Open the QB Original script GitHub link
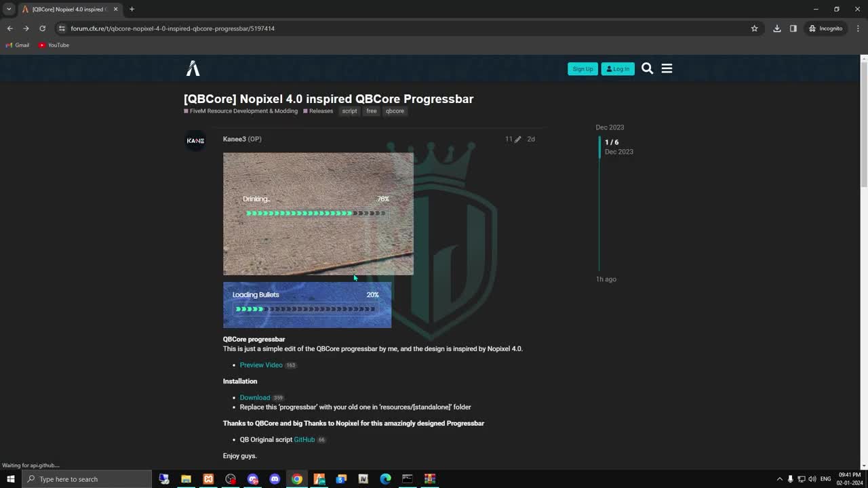The image size is (868, 488). tap(304, 439)
